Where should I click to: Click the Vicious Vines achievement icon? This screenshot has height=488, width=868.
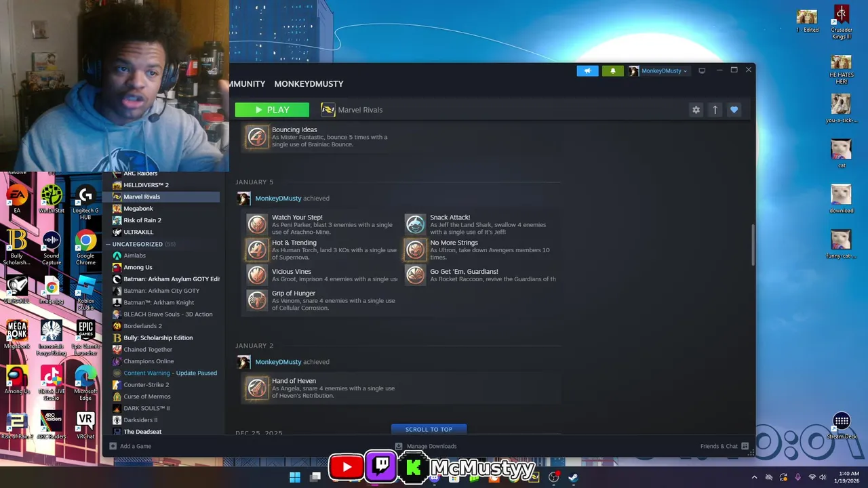click(x=257, y=274)
